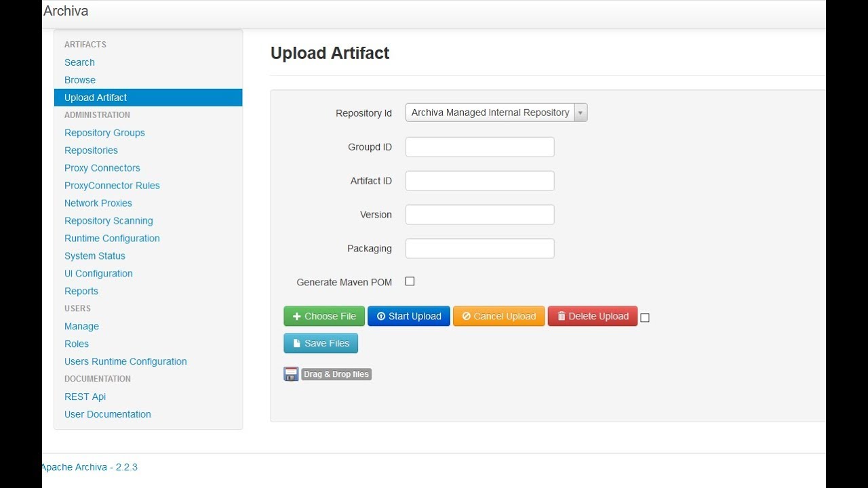Toggle the Generate Maven POM checkbox
The width and height of the screenshot is (868, 488).
click(x=410, y=281)
